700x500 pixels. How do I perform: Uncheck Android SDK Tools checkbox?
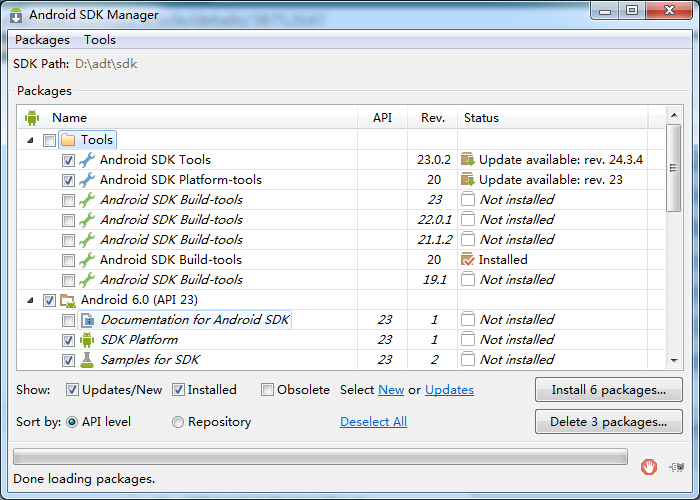point(68,160)
